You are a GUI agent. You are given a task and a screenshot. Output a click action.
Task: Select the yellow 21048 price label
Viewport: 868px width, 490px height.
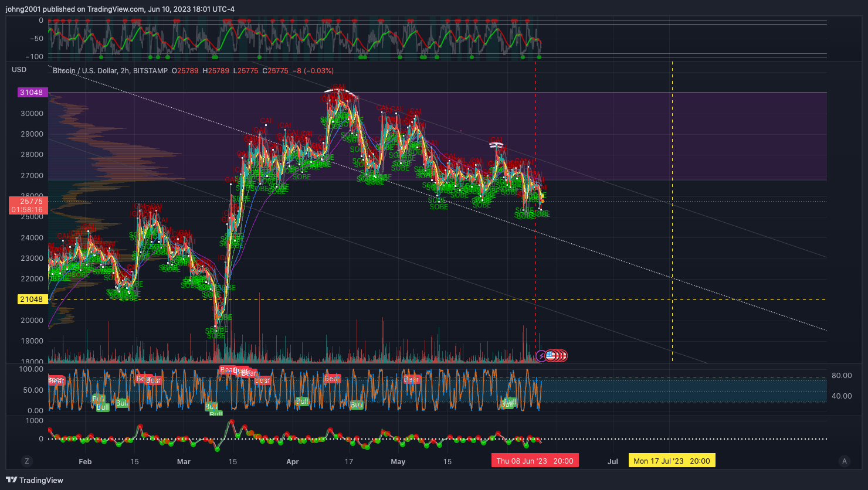(32, 300)
